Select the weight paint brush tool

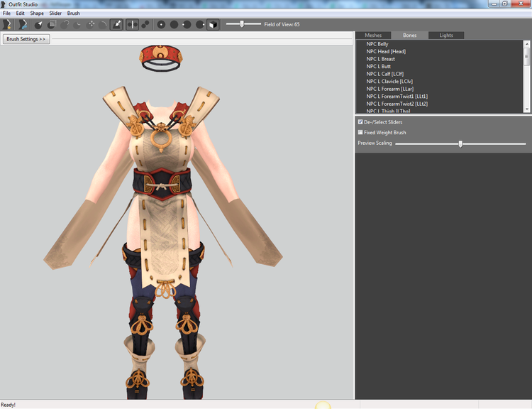[116, 24]
